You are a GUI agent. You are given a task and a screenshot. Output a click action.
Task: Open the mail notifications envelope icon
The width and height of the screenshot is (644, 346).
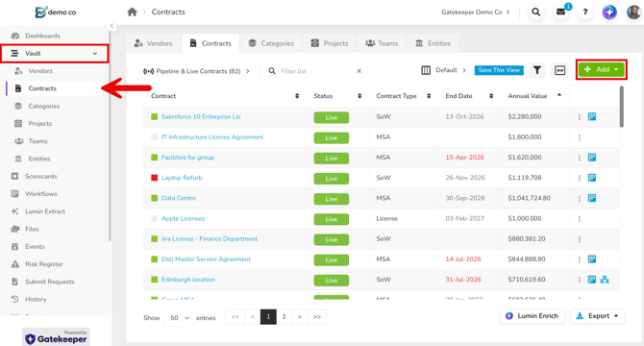[x=560, y=12]
